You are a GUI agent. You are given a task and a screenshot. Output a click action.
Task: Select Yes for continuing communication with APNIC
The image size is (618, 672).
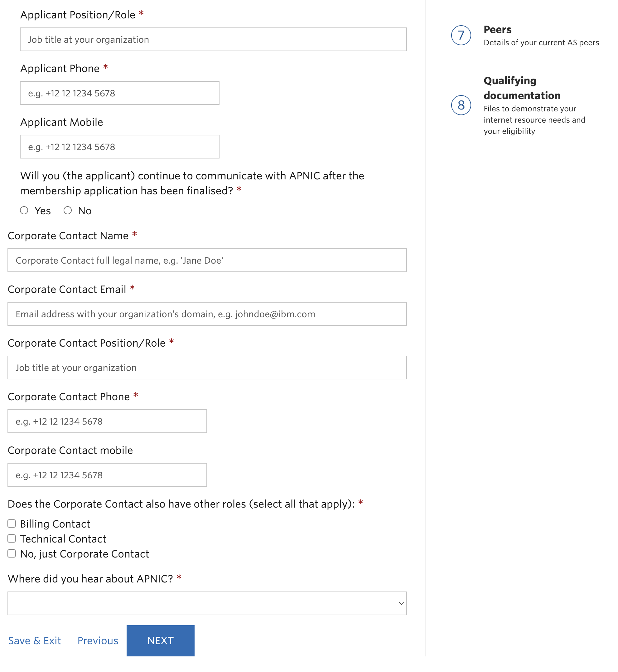24,210
